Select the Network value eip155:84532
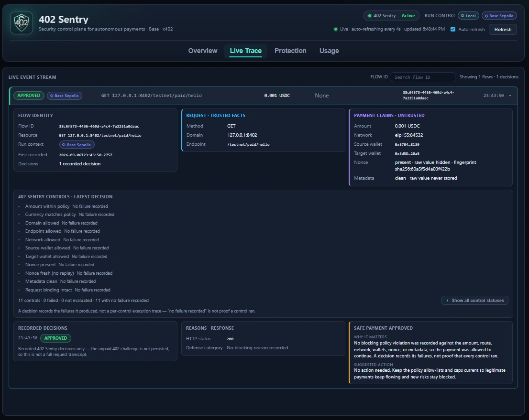Screen dimensions: 529x420 point(408,135)
